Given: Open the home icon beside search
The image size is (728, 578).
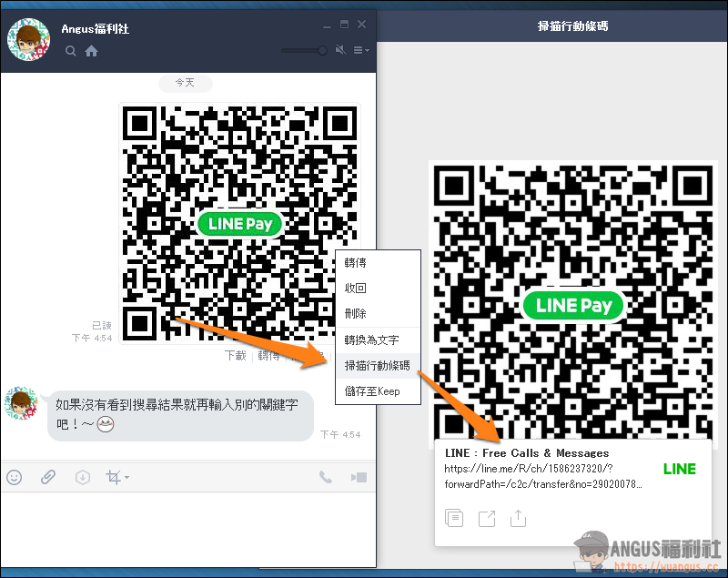Looking at the screenshot, I should click(91, 52).
